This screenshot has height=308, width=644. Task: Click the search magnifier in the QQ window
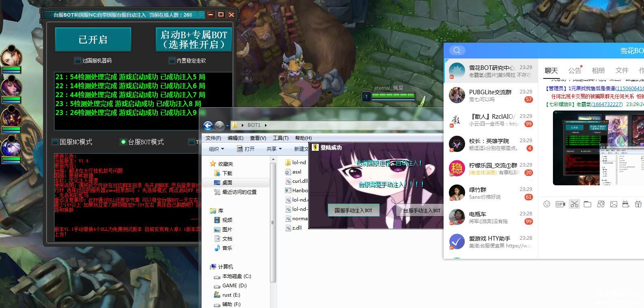457,50
